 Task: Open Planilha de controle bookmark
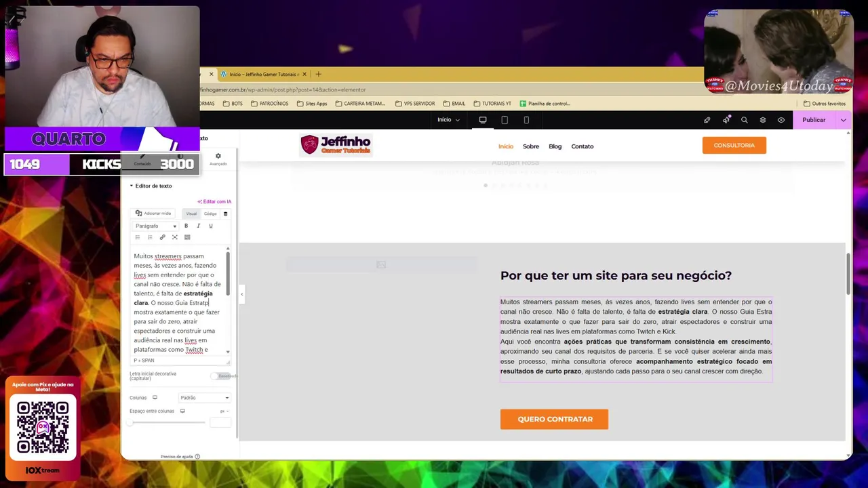tap(545, 104)
